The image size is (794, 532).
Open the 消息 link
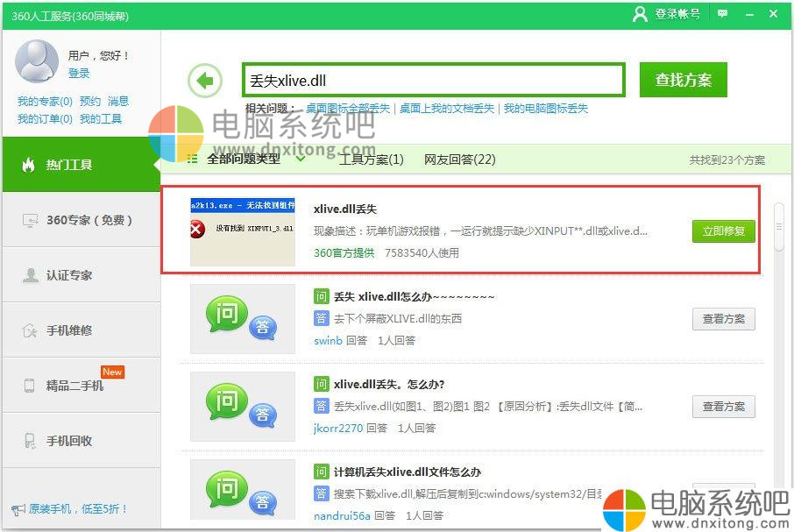click(118, 102)
